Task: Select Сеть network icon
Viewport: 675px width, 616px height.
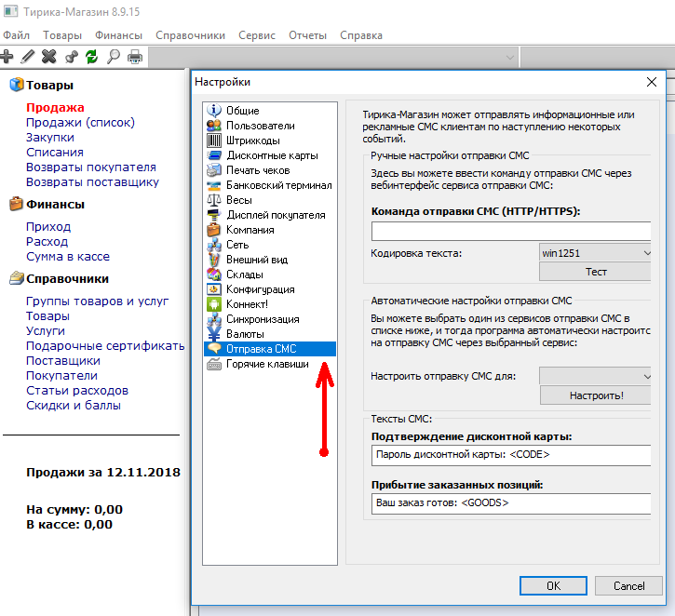Action: pos(214,245)
